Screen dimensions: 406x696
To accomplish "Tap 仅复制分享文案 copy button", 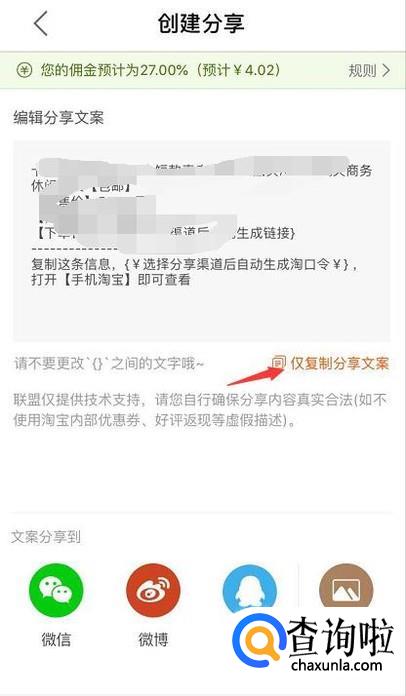I will (331, 363).
